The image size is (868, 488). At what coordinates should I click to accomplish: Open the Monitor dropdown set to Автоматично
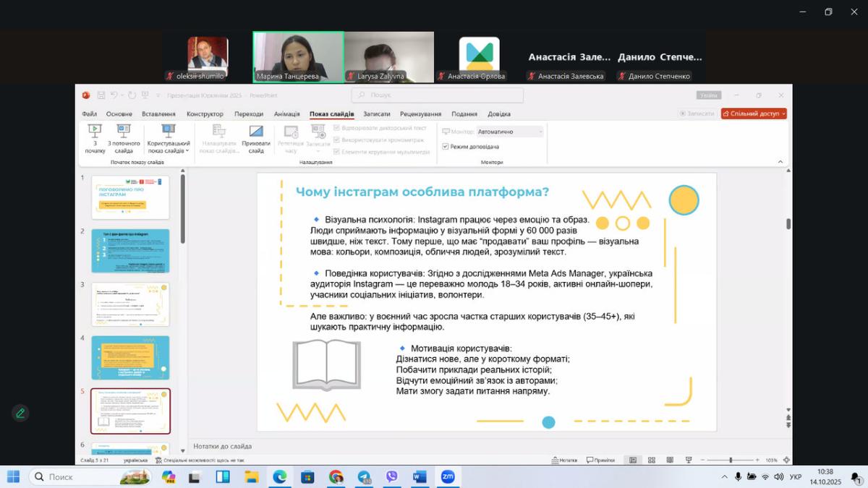coord(509,132)
